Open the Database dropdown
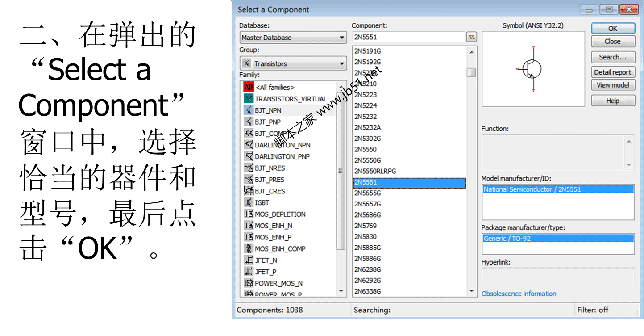The height and width of the screenshot is (336, 644). (293, 38)
